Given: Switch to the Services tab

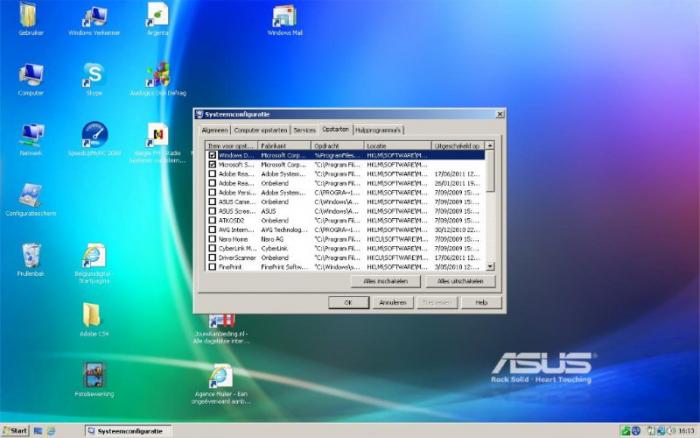Looking at the screenshot, I should pyautogui.click(x=304, y=130).
